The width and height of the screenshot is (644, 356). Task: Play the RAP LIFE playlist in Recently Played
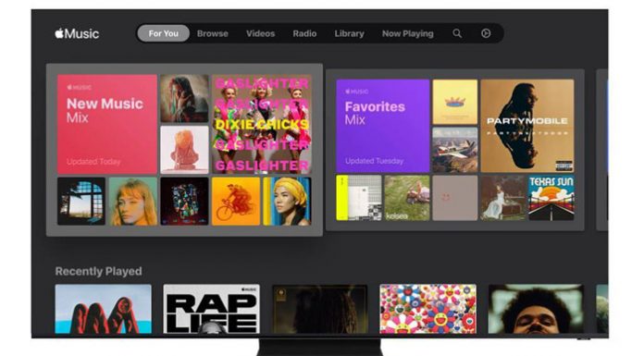tap(212, 309)
